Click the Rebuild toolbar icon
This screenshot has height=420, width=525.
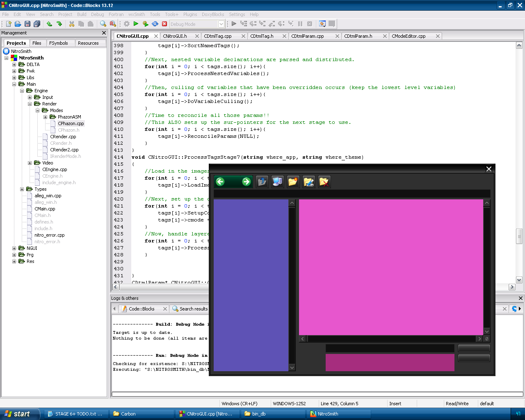click(155, 24)
